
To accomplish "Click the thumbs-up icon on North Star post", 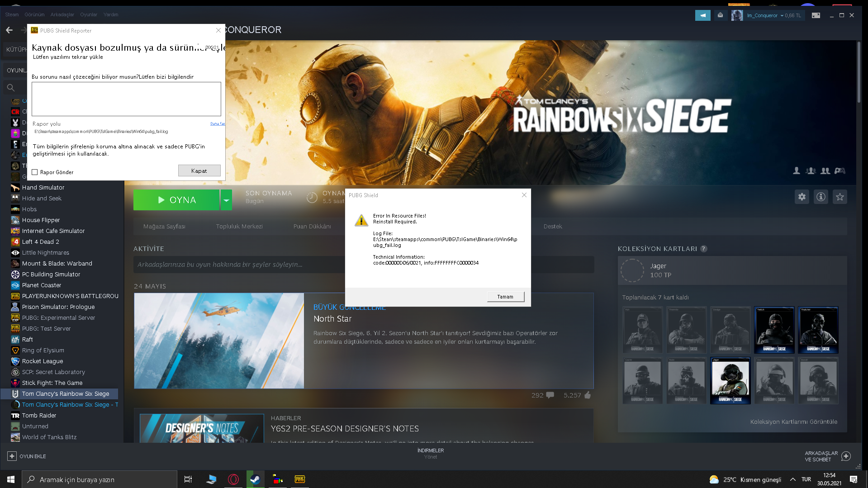I will pos(588,395).
